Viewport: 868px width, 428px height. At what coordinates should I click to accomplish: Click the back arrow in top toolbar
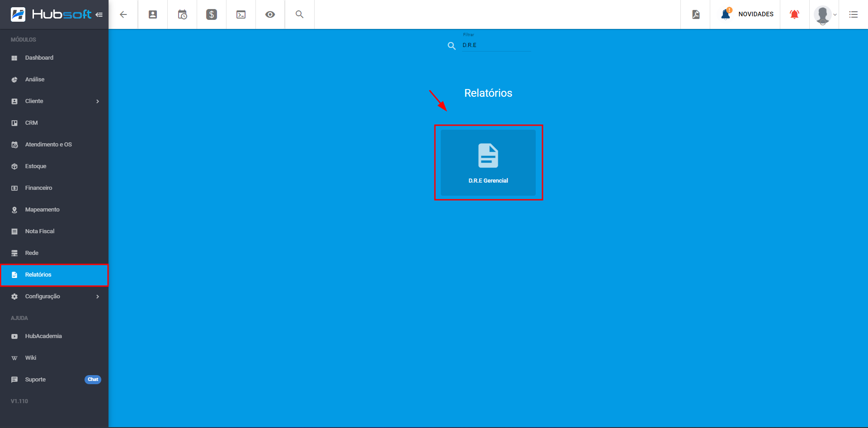pos(123,14)
